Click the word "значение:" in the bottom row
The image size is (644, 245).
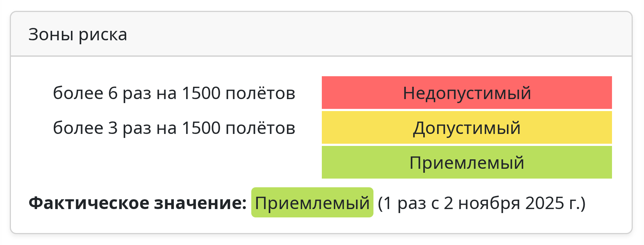[x=200, y=203]
